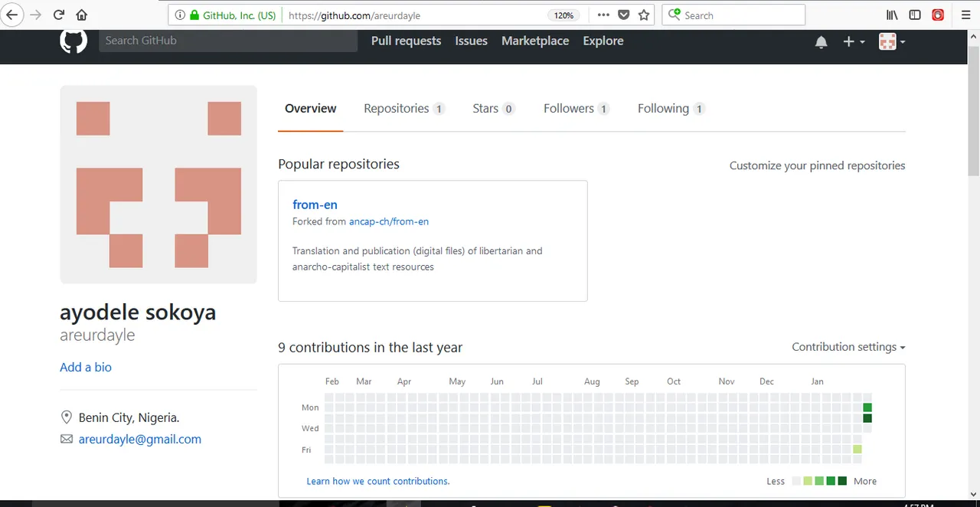Expand the plus create-new dropdown
980x507 pixels.
point(854,42)
